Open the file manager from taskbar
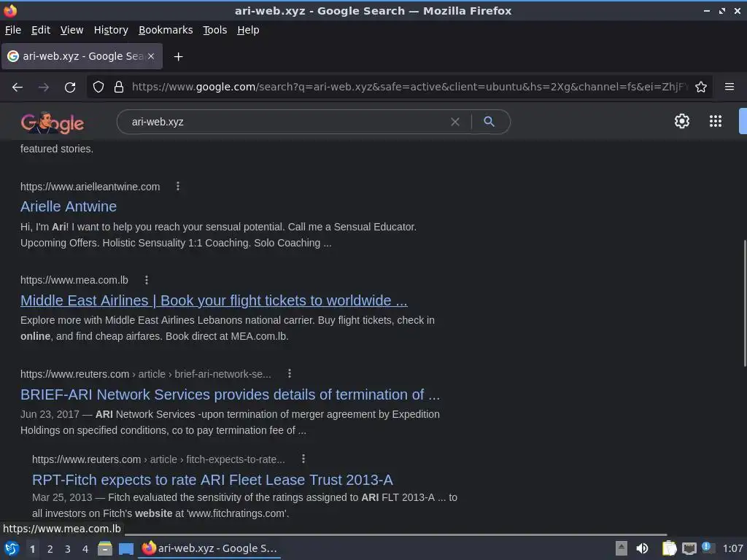 [x=105, y=548]
